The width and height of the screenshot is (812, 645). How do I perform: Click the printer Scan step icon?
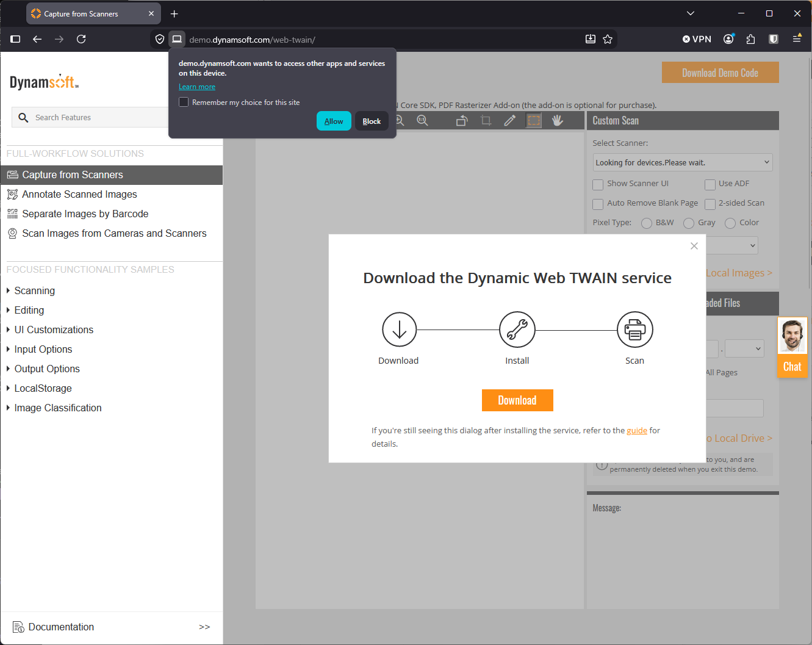point(634,330)
